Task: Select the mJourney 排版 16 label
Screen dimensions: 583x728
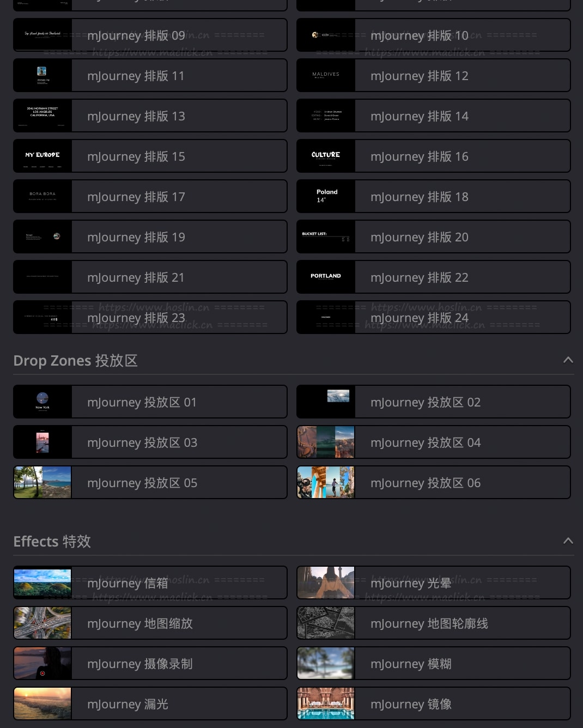Action: tap(420, 156)
